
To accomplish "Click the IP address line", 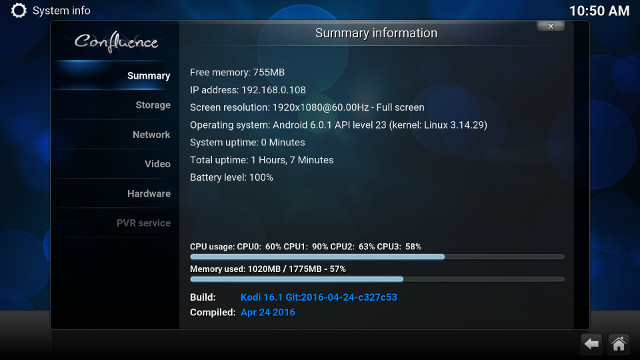I will coord(248,90).
